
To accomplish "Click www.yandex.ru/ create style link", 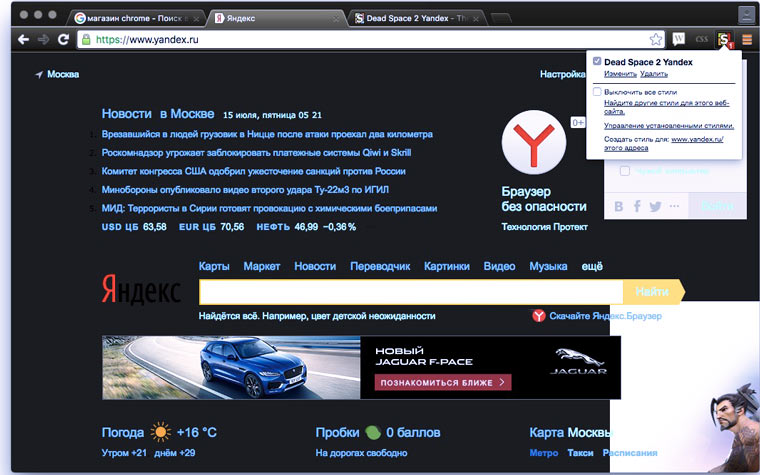I will coord(697,139).
